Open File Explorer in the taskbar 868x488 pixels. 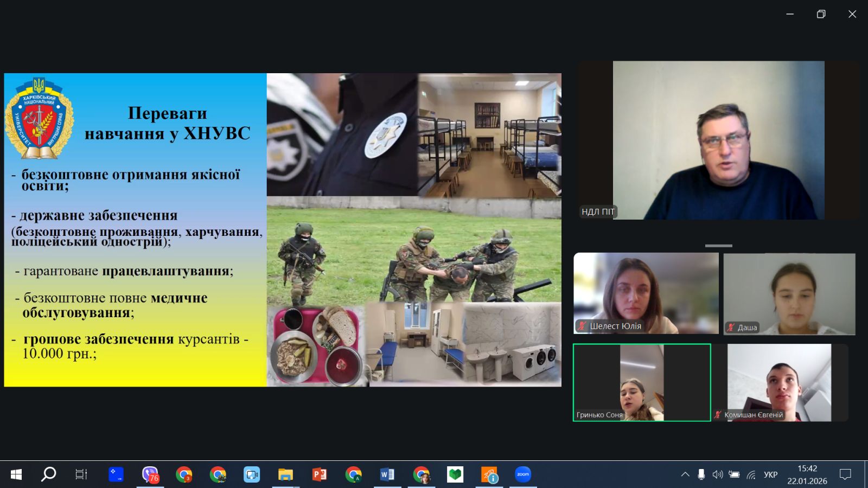(285, 474)
